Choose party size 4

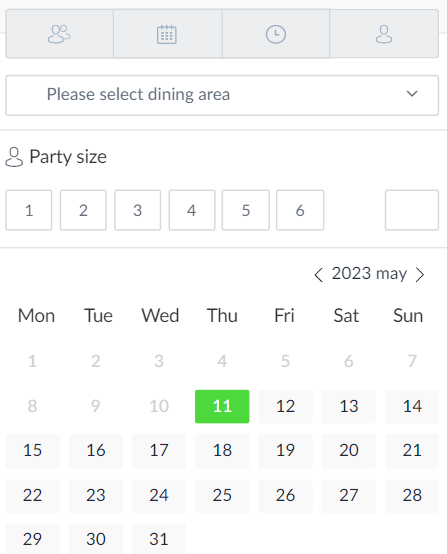pos(192,210)
